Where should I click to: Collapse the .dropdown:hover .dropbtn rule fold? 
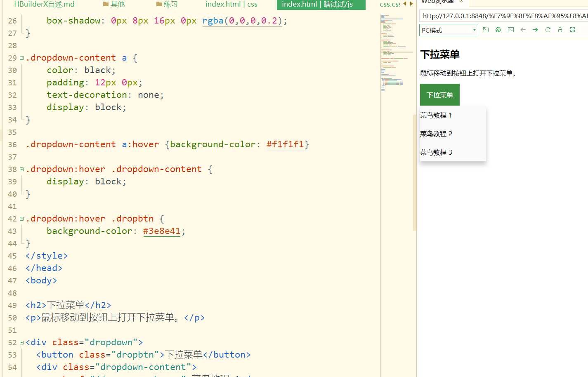click(21, 219)
